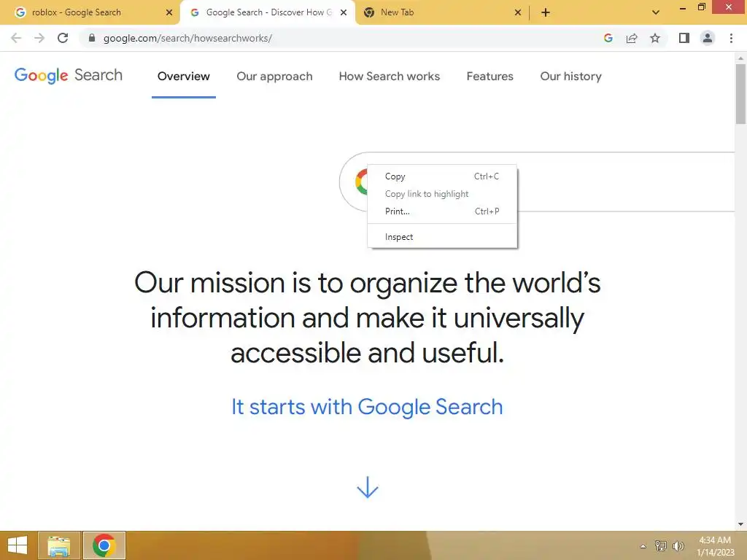Open the Windows Start button
This screenshot has height=560, width=747.
pos(18,545)
